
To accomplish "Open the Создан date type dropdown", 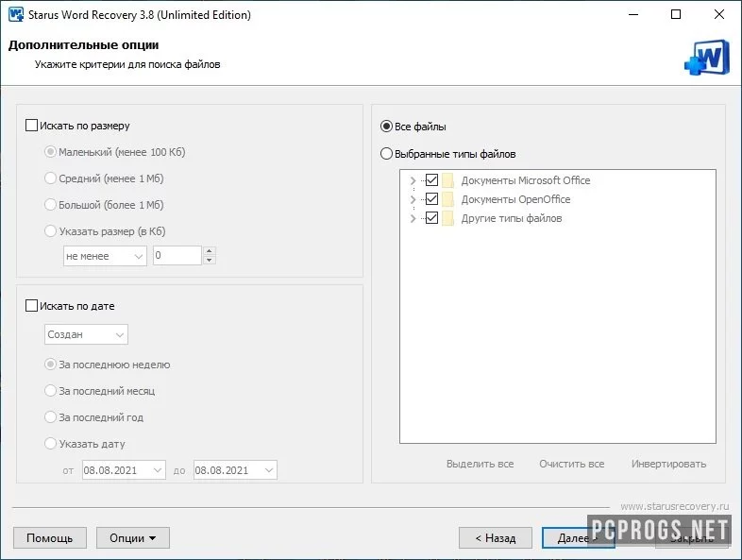I will [x=86, y=334].
